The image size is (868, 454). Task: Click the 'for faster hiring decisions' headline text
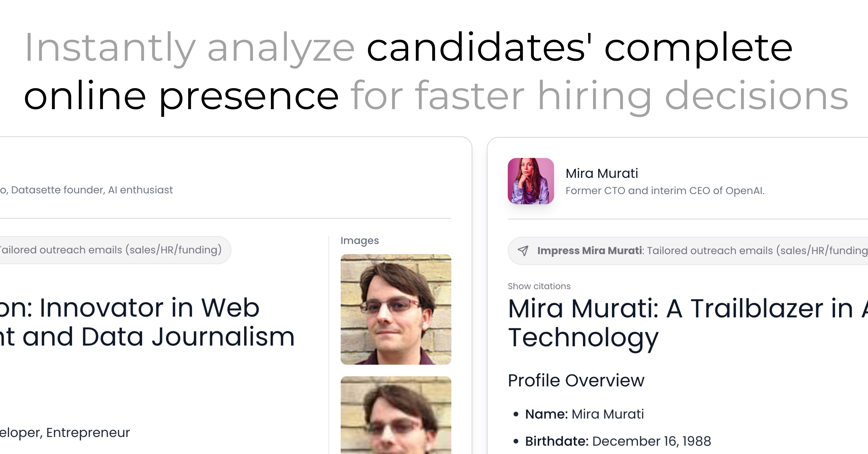point(599,96)
